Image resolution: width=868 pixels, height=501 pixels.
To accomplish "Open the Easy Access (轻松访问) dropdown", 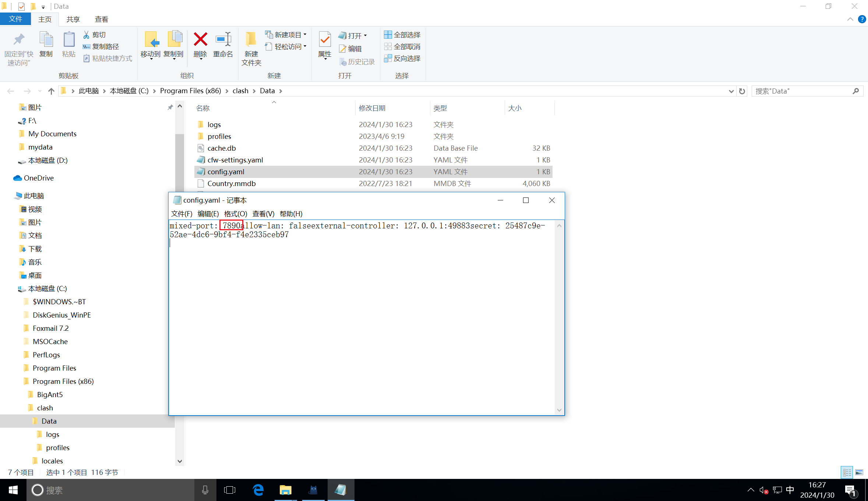I will pos(286,46).
